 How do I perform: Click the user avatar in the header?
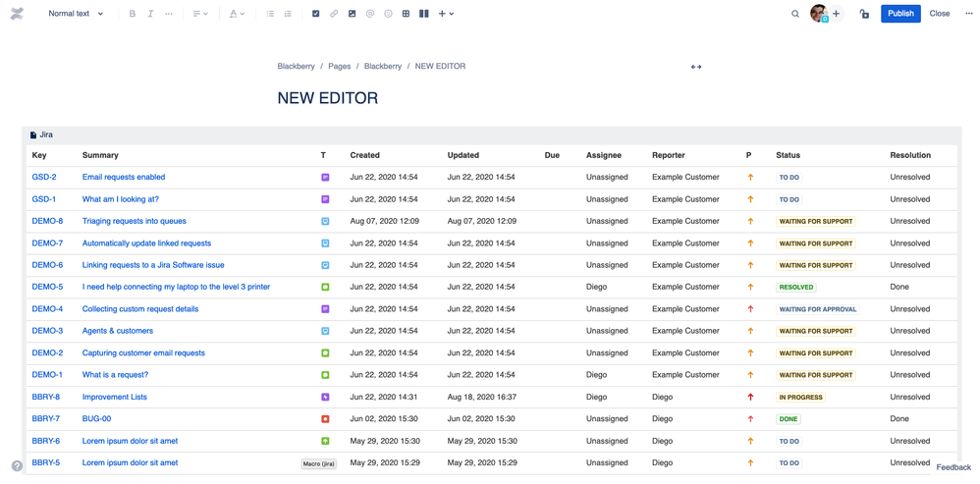click(x=818, y=13)
